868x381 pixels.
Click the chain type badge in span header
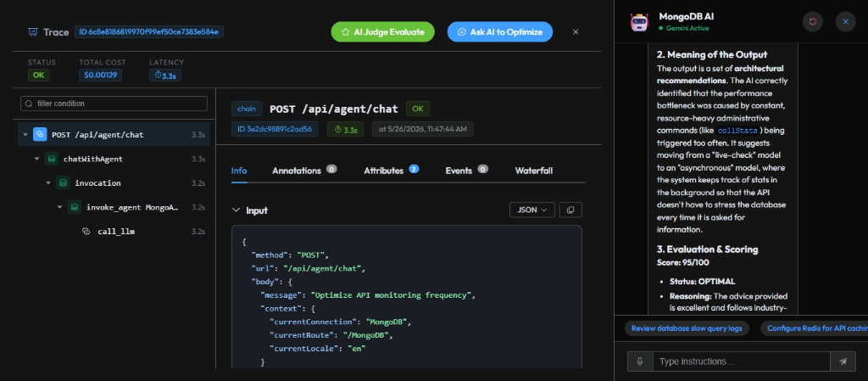pos(247,109)
